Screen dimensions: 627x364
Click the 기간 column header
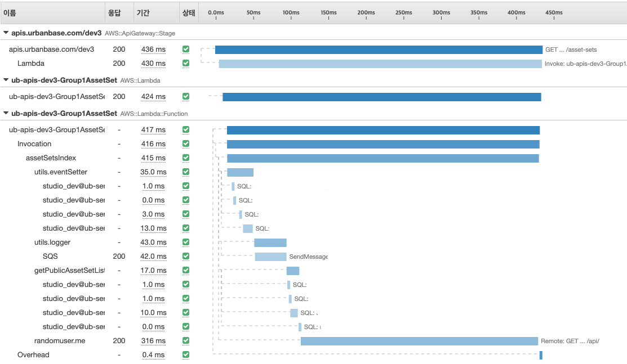(x=143, y=12)
